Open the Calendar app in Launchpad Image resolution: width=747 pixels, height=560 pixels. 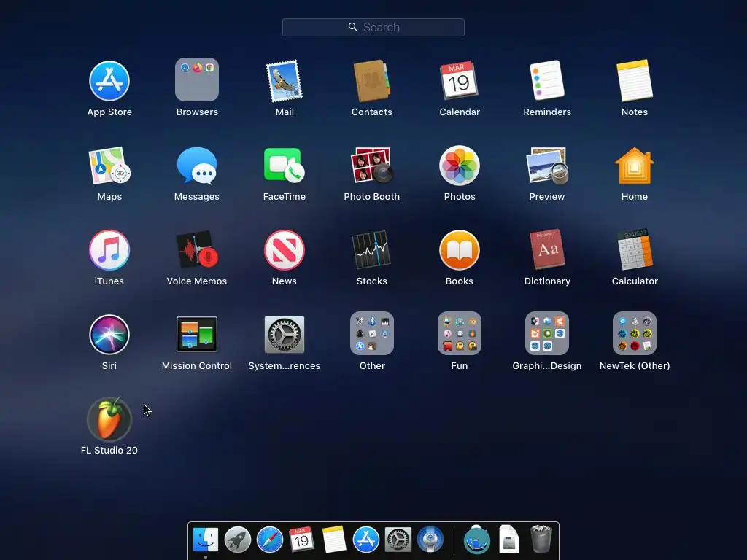tap(460, 80)
